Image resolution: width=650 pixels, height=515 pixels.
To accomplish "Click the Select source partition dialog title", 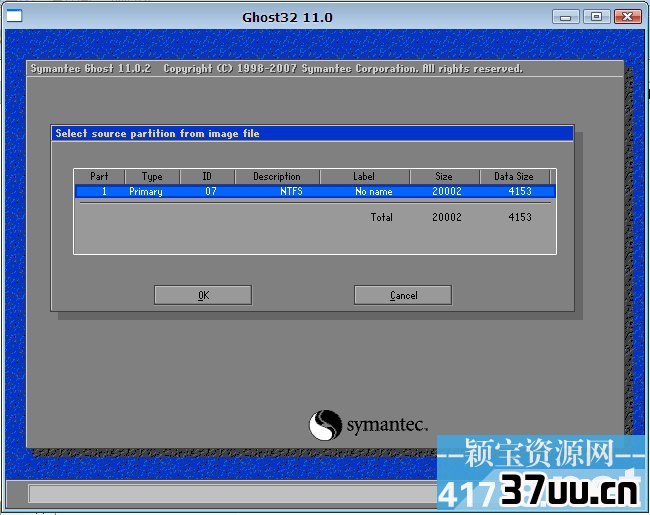I will coord(158,134).
